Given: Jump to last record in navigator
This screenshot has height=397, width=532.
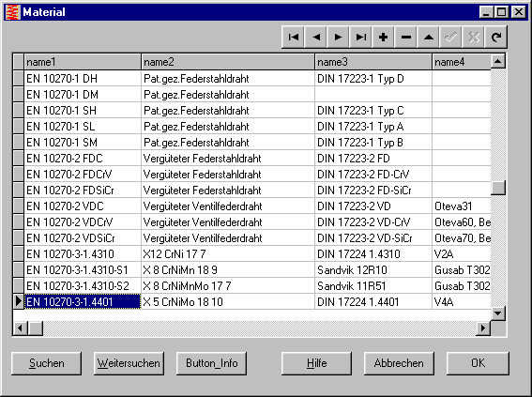Looking at the screenshot, I should (360, 37).
